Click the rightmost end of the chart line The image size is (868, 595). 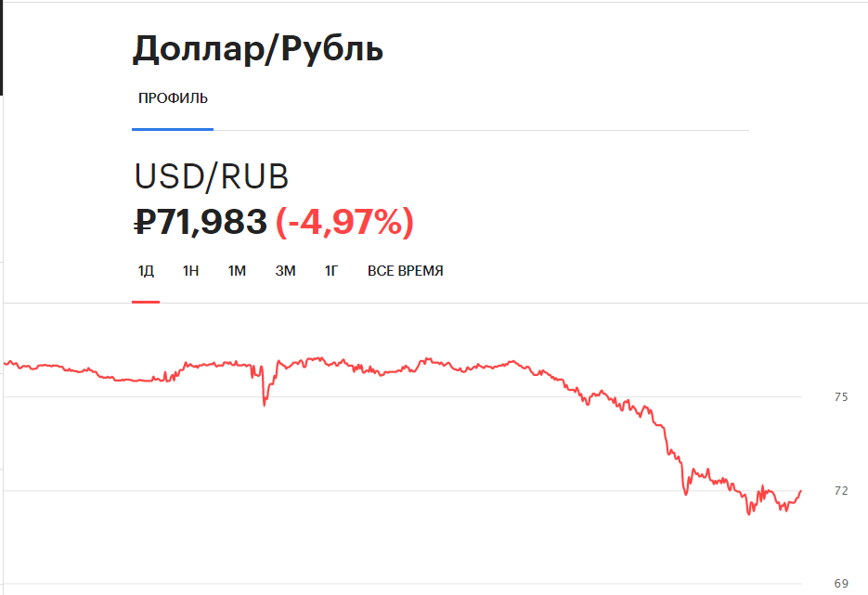(x=800, y=491)
